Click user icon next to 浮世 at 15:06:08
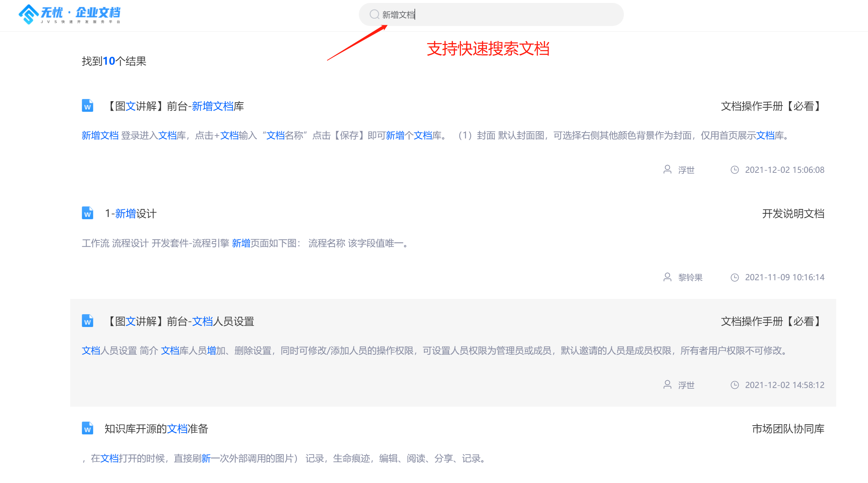 667,170
